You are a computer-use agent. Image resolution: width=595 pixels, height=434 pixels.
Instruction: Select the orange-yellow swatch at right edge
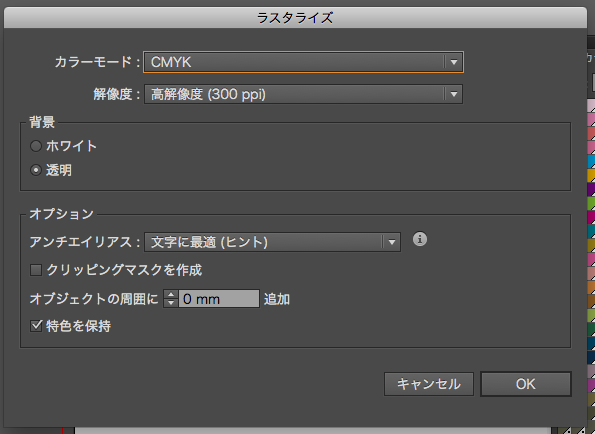click(591, 176)
